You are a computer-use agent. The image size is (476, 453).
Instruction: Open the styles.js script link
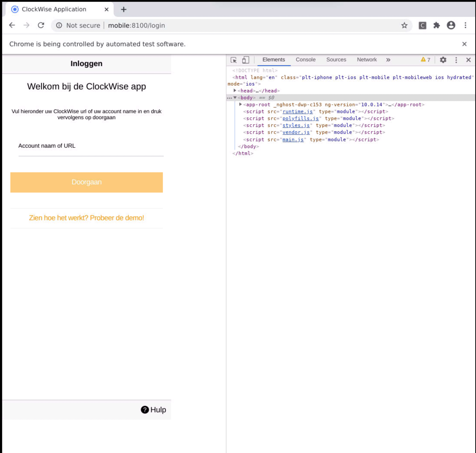[296, 125]
